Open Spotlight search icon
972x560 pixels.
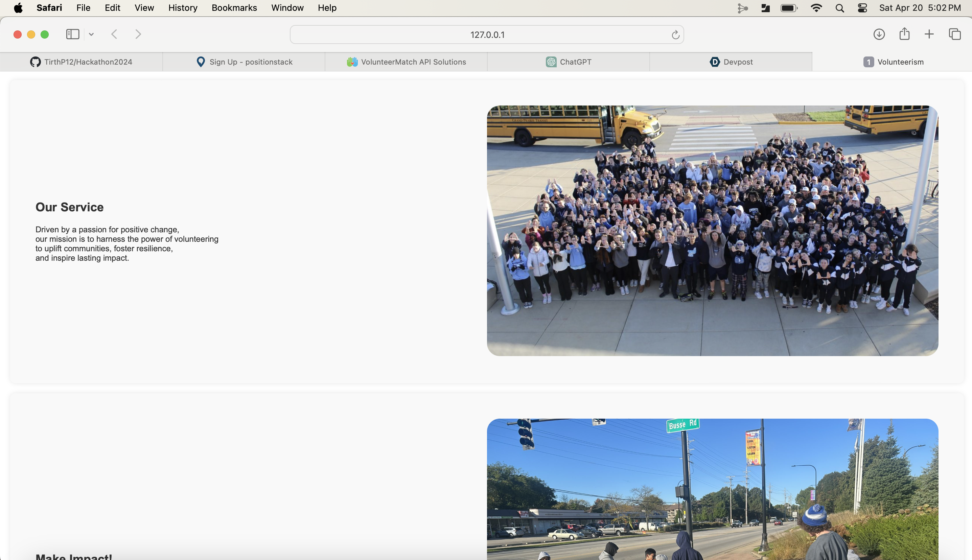840,8
